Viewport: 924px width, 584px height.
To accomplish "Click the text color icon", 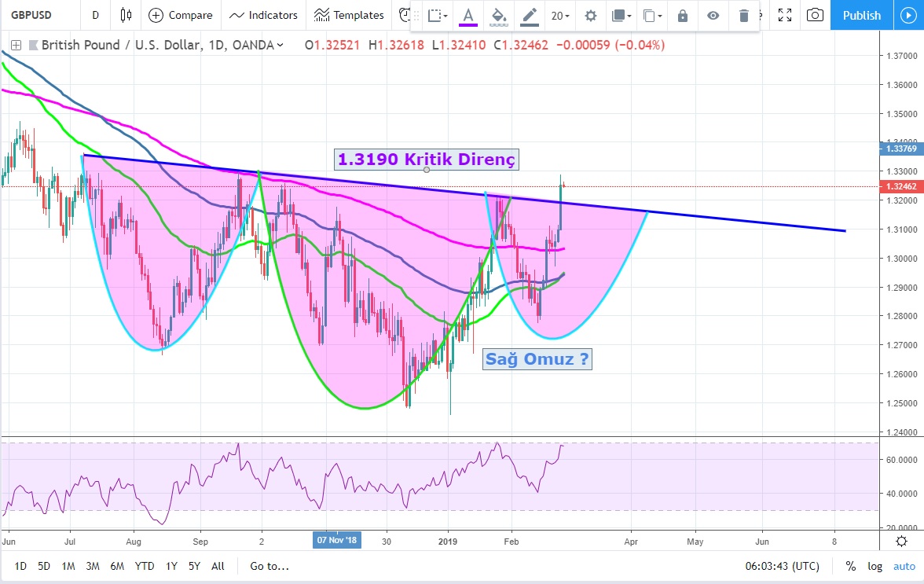I will (468, 16).
